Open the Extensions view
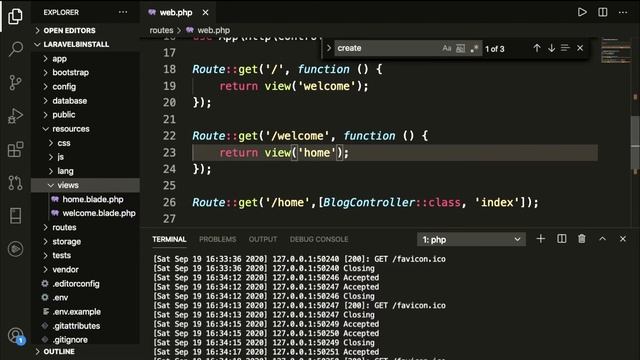The image size is (640, 360). pos(16,149)
